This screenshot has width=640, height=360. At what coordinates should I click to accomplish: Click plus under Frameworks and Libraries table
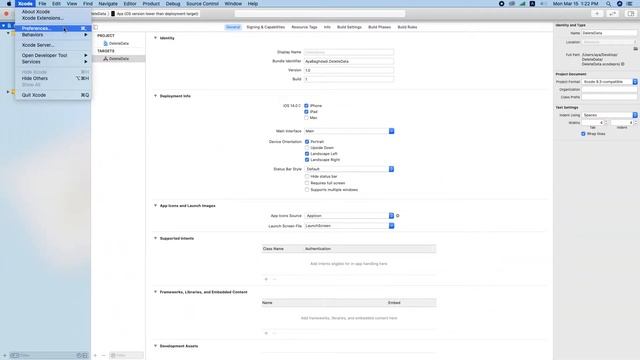click(266, 333)
